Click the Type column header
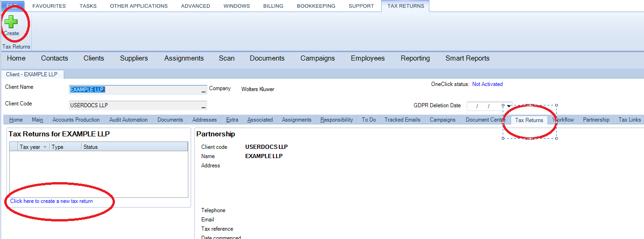The image size is (644, 239). 66,147
